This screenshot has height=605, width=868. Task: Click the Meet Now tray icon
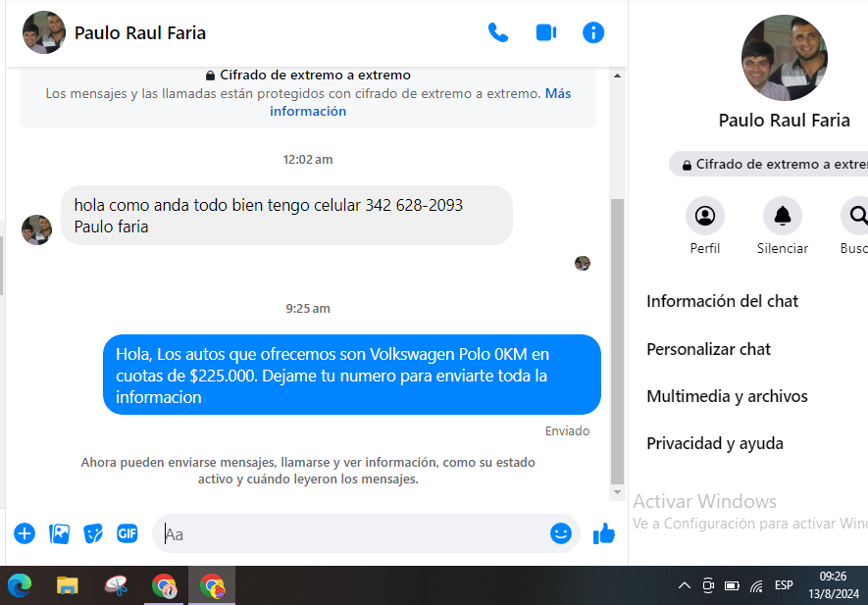708,585
